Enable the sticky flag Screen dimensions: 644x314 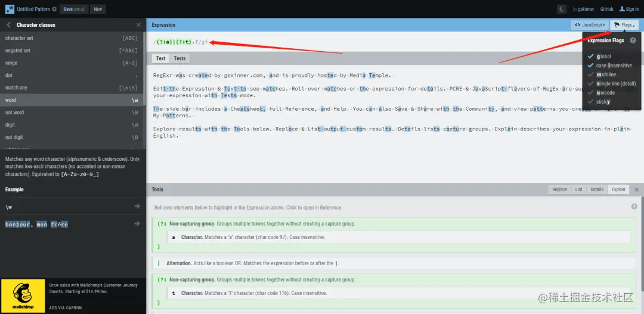pos(599,102)
